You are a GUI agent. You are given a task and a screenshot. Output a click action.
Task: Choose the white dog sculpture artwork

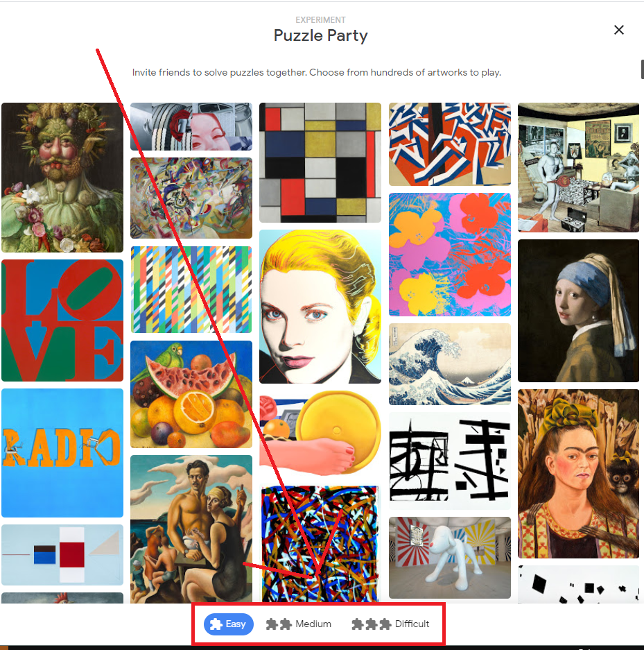tap(450, 558)
